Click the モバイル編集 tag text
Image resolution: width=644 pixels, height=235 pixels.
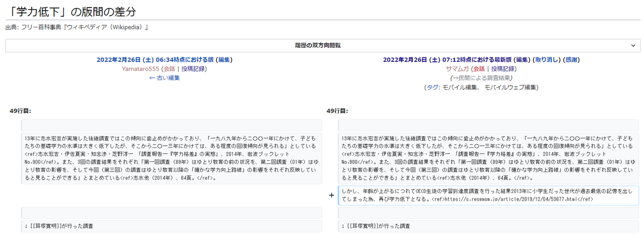tap(460, 87)
